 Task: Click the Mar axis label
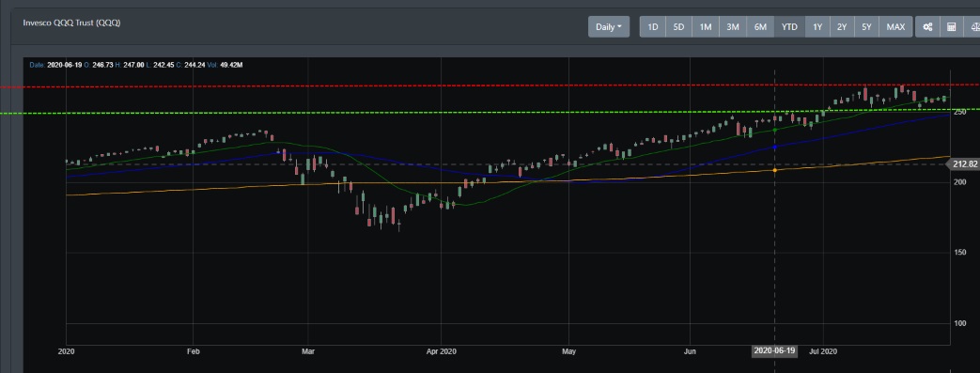point(307,351)
